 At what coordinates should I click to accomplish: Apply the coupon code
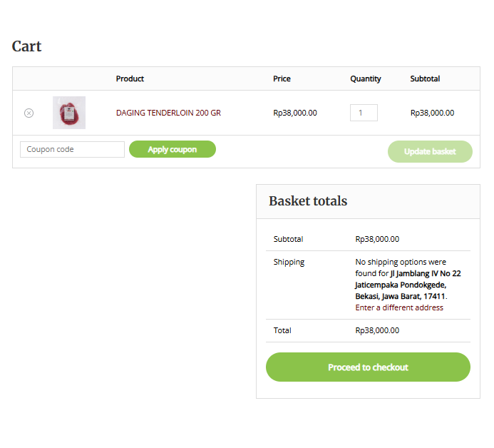point(173,149)
